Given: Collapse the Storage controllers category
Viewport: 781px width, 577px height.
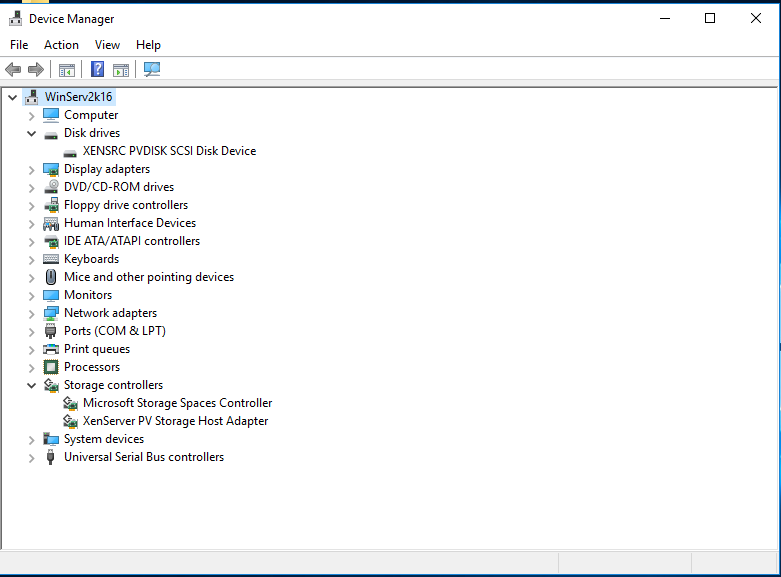Looking at the screenshot, I should 31,386.
